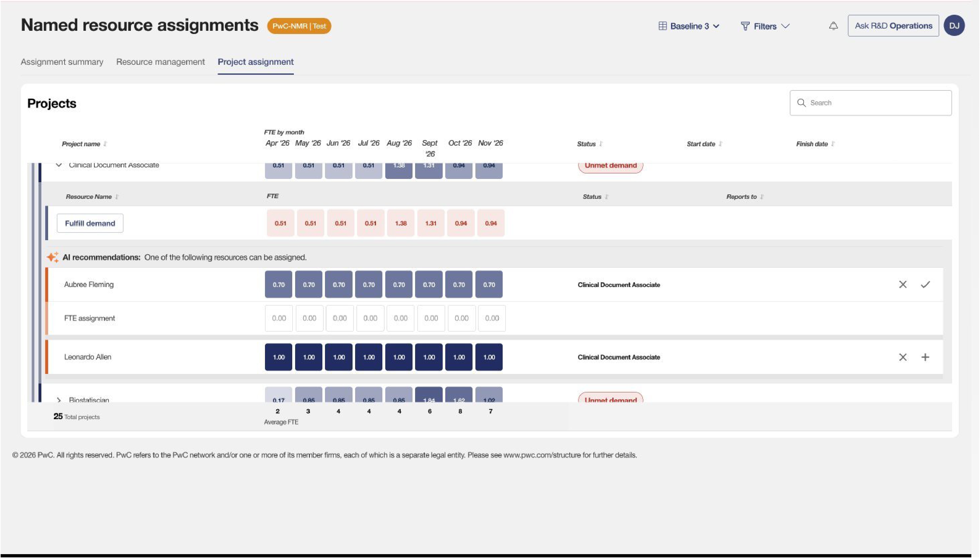Image resolution: width=980 pixels, height=558 pixels.
Task: Add Leonardo Allen with the plus icon
Action: (925, 357)
